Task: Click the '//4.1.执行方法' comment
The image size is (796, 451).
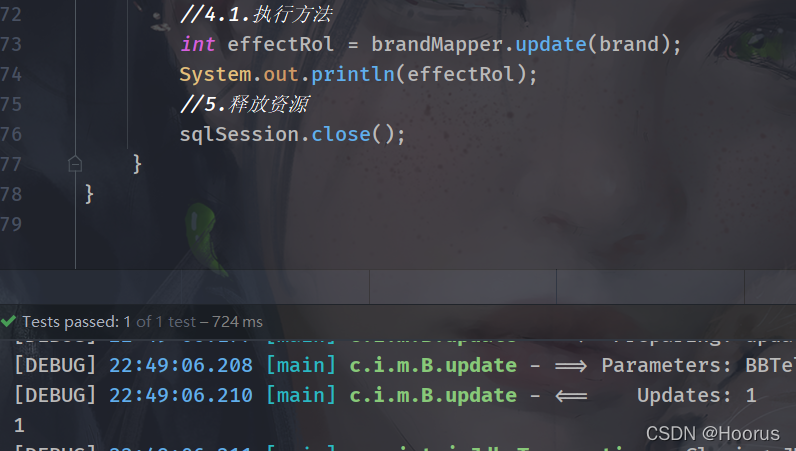Action: (x=256, y=14)
